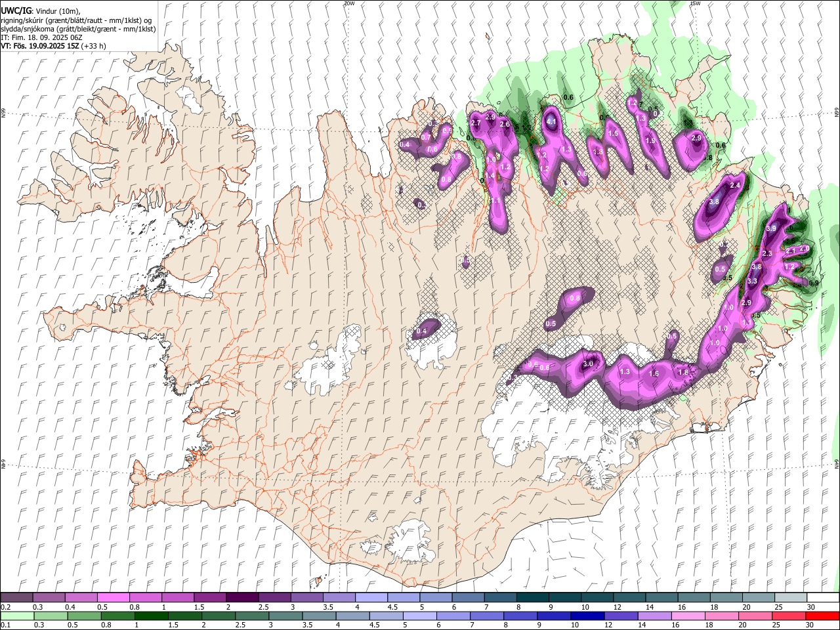Click the 3.0 value over the glacier
Viewport: 840px width, 630px height.
[x=588, y=364]
